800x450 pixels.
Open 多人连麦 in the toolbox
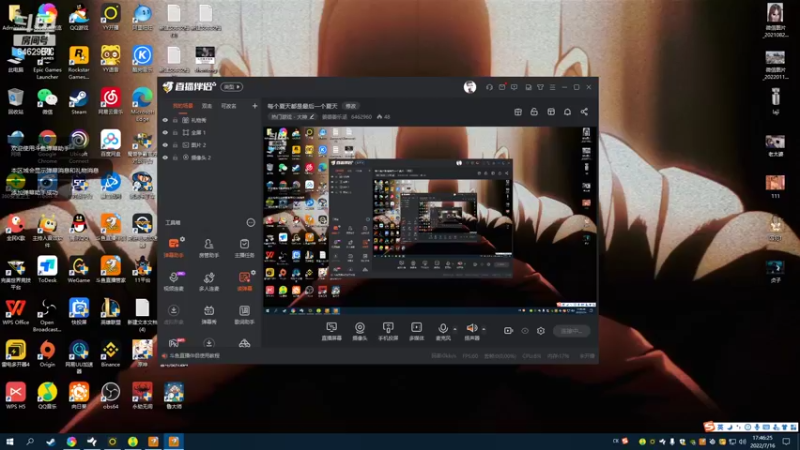point(209,281)
